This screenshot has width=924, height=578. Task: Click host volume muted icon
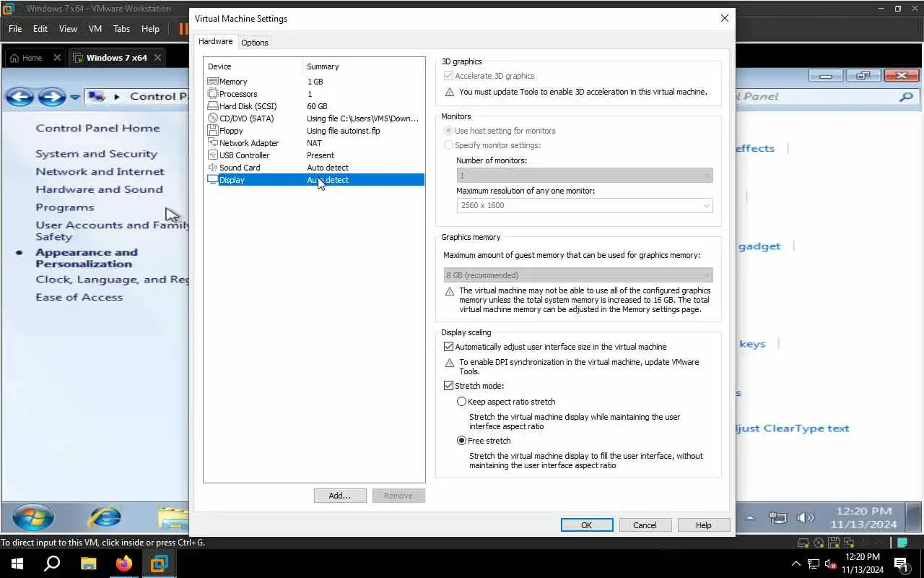coord(830,564)
